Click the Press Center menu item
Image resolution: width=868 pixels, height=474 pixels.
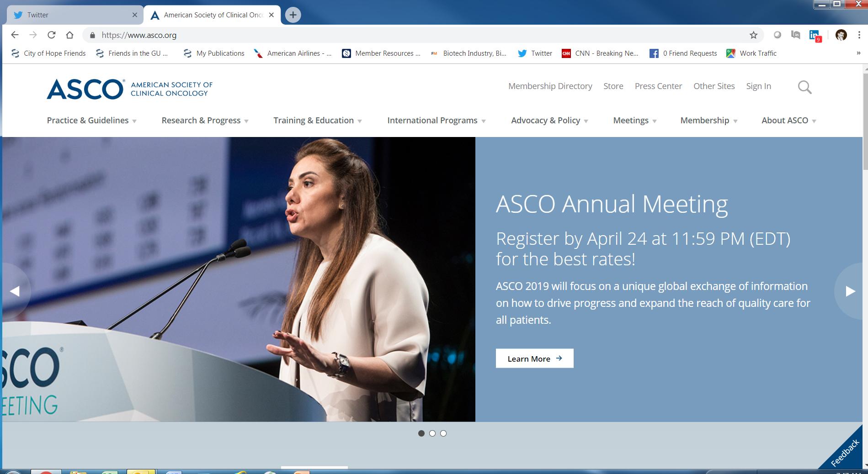coord(658,86)
